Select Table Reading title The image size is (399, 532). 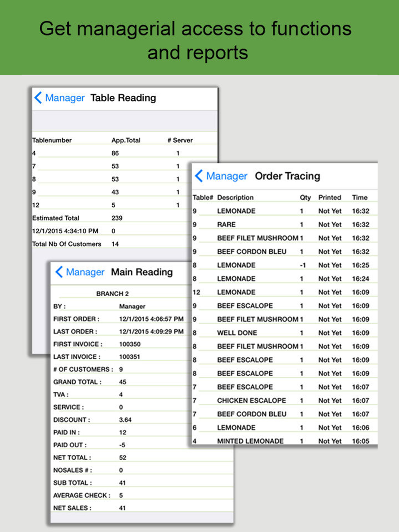(x=123, y=98)
